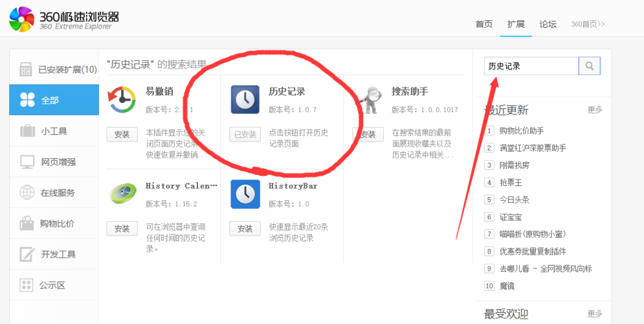Open 优惠券批量复制插件 in the list
This screenshot has height=324, width=644.
(x=533, y=251)
